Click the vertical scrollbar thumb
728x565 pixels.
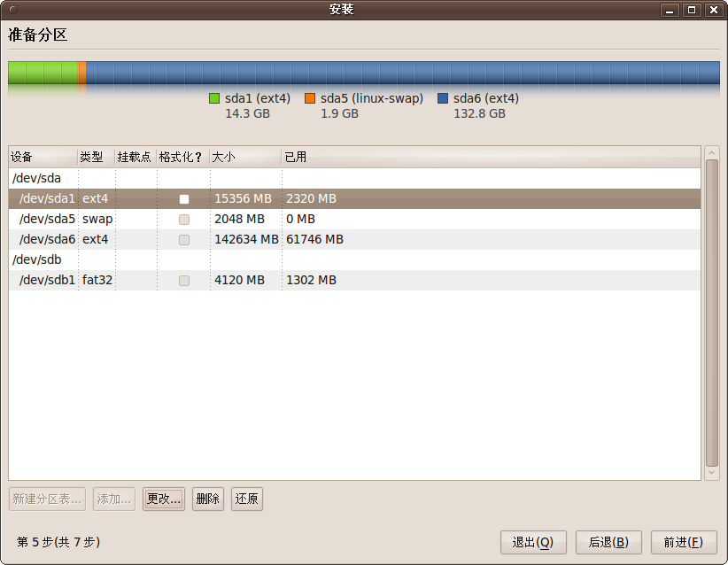tap(712, 313)
